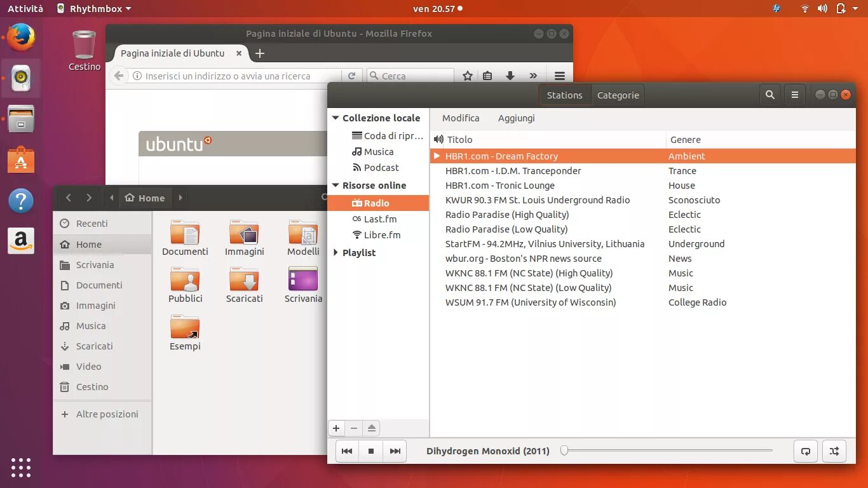This screenshot has height=488, width=868.
Task: Open Firefox downloads arrow icon
Action: [510, 76]
